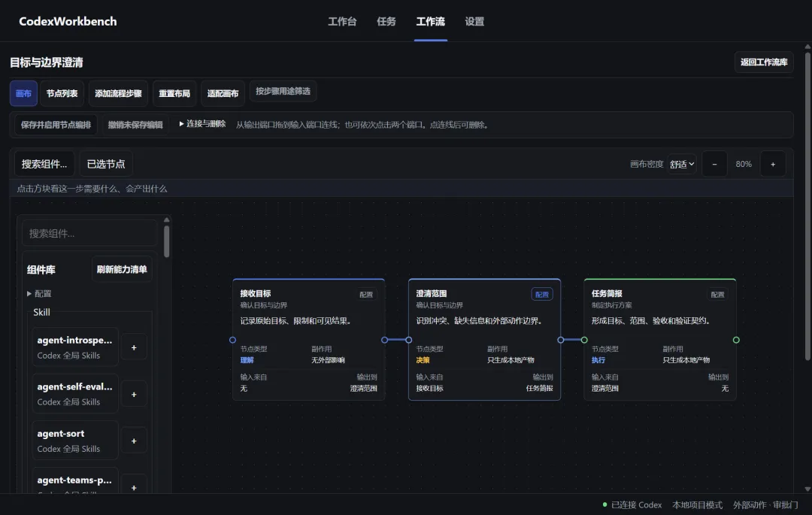
Task: Click 外部动作 · 审批门 status entry
Action: [x=765, y=504]
